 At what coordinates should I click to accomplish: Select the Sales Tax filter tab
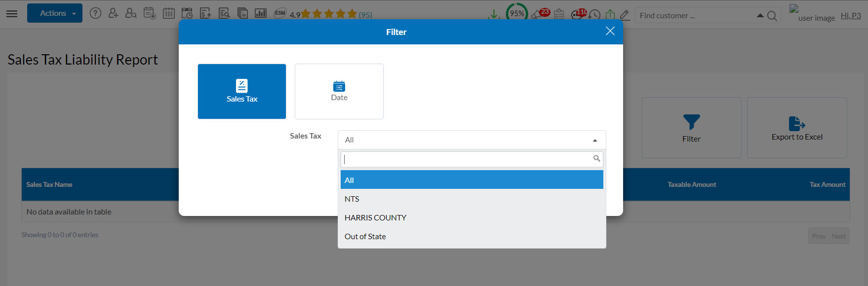[242, 91]
